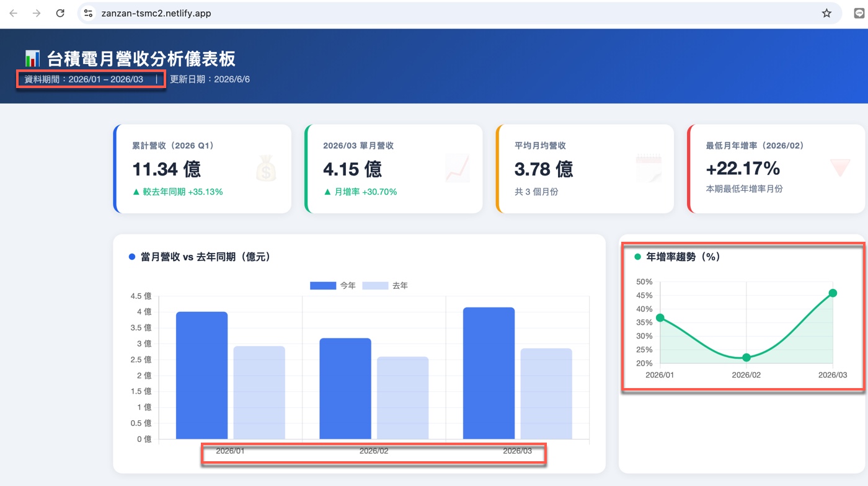Click the 2026/03 current-year blue bar
The width and height of the screenshot is (868, 486).
click(x=489, y=373)
